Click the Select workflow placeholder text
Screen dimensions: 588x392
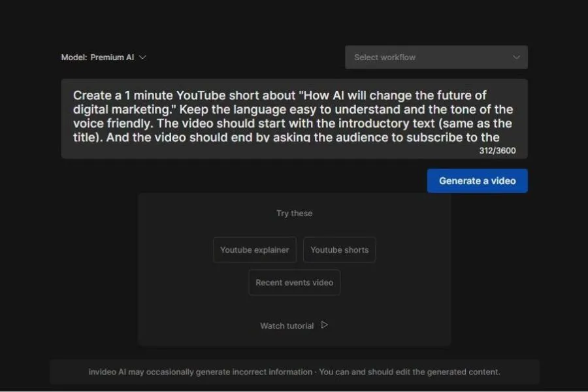[x=385, y=57]
